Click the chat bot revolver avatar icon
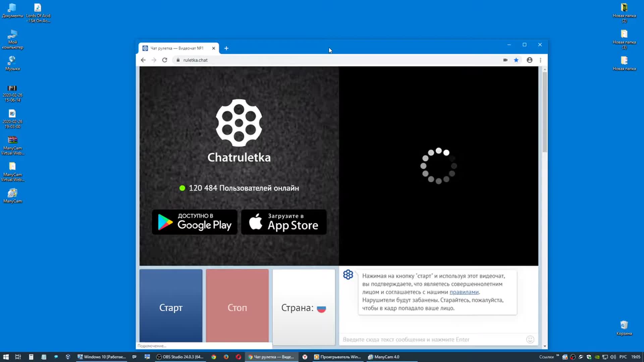 tap(348, 275)
